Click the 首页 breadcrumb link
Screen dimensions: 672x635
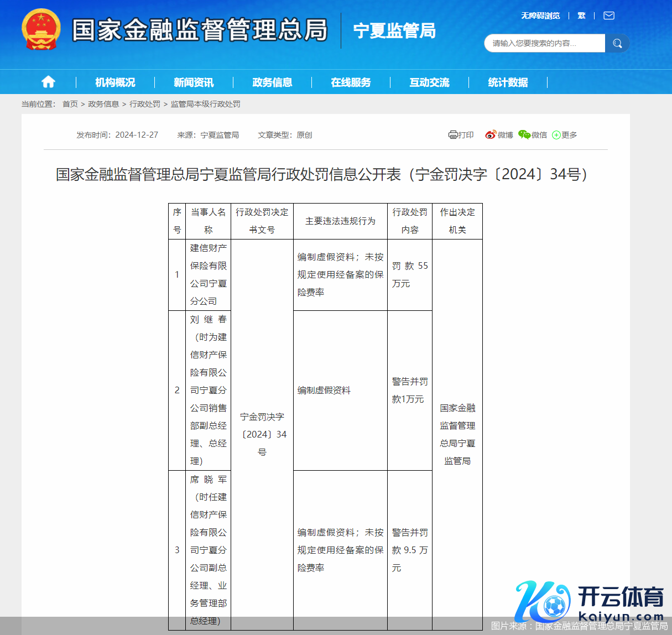tap(69, 104)
